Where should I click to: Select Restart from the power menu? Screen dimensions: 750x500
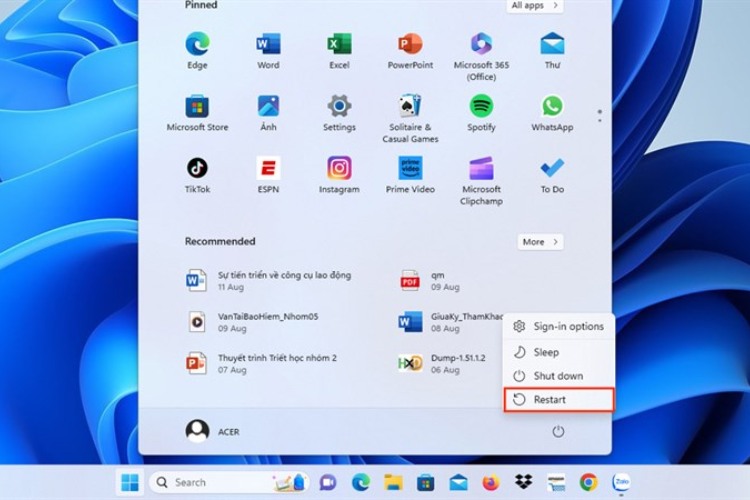[x=558, y=400]
